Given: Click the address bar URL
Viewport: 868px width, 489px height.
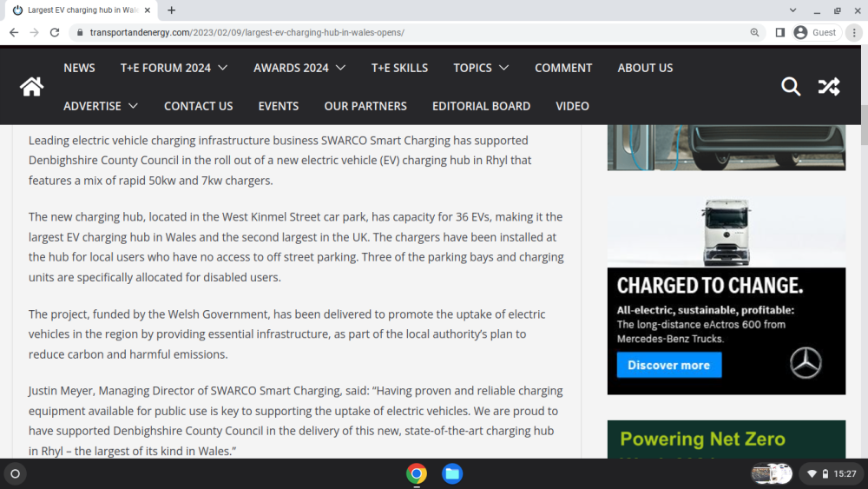Looking at the screenshot, I should click(247, 33).
